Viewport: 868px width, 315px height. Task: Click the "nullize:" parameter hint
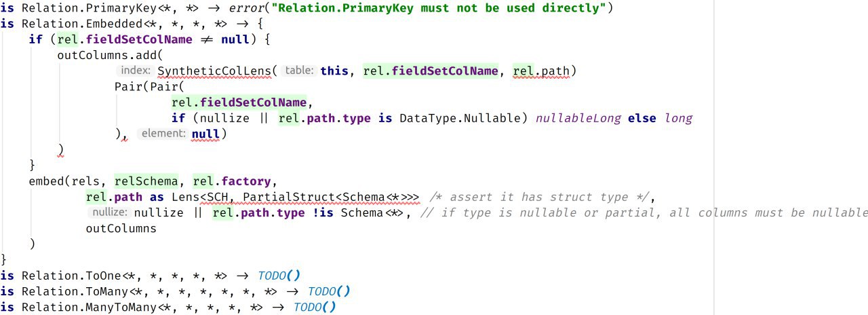pos(108,212)
